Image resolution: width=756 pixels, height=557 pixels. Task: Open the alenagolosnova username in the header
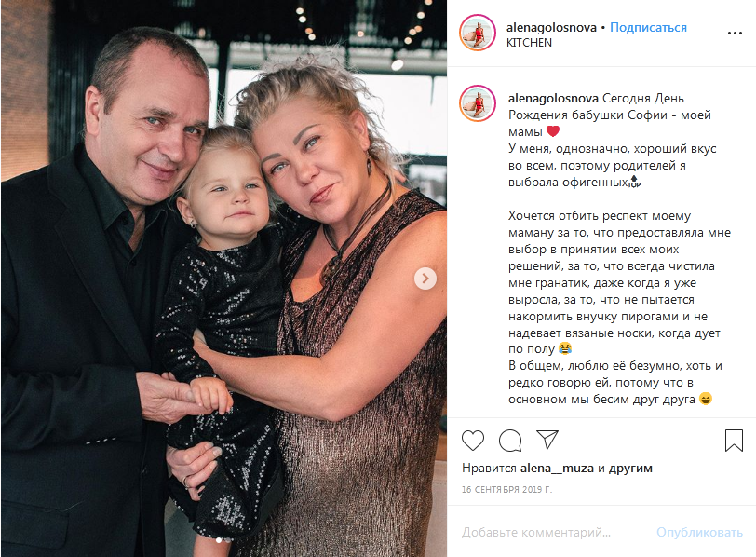(551, 28)
